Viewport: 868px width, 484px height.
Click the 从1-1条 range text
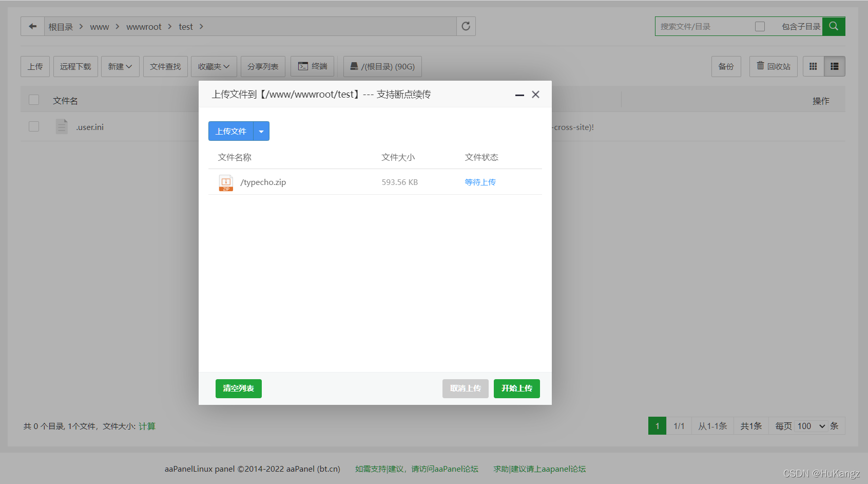point(712,426)
